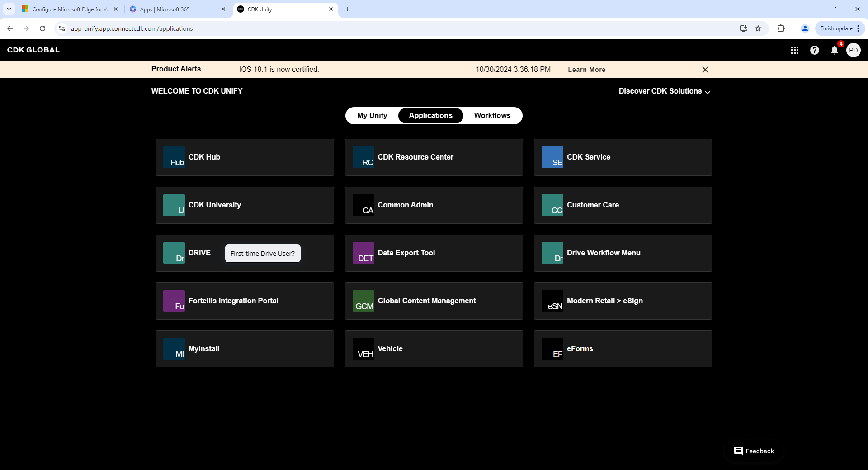This screenshot has width=868, height=470.
Task: Open Chrome profile icon
Action: 805,28
